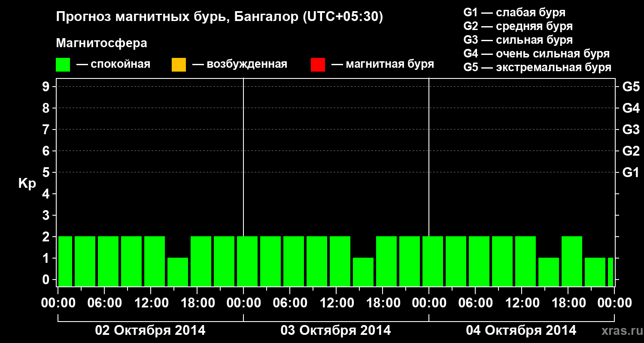This screenshot has height=343, width=644.
Task: Click the '— магнитная буря' legend label
Action: (x=383, y=64)
